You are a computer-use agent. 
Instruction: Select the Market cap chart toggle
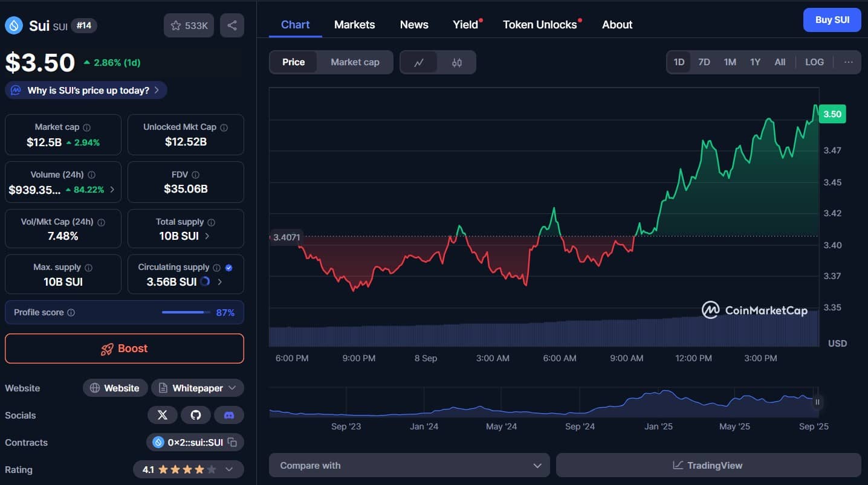pyautogui.click(x=355, y=62)
